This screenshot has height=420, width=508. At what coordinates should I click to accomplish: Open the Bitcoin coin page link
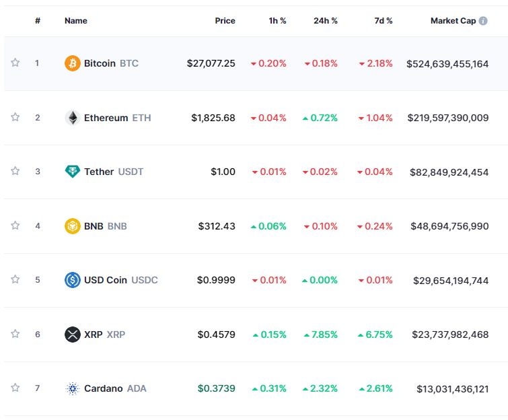tap(100, 63)
